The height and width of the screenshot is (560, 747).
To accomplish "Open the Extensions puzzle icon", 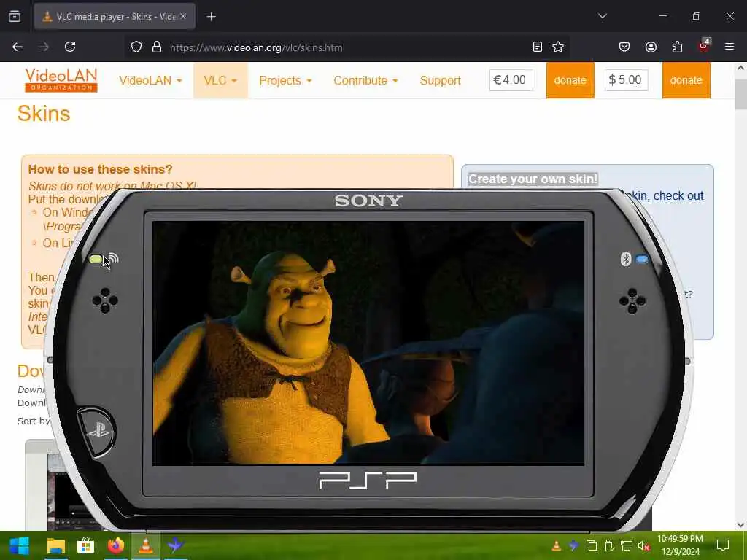I will [677, 47].
